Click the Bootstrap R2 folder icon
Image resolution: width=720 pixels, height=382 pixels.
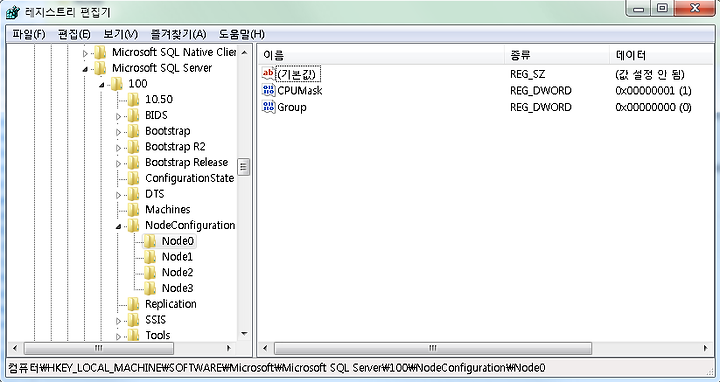pos(133,146)
